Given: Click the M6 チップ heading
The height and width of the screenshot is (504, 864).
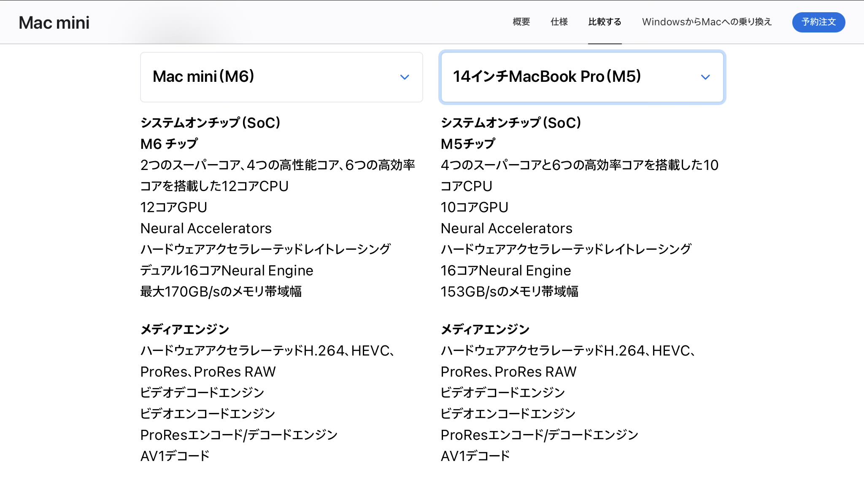Looking at the screenshot, I should click(169, 144).
